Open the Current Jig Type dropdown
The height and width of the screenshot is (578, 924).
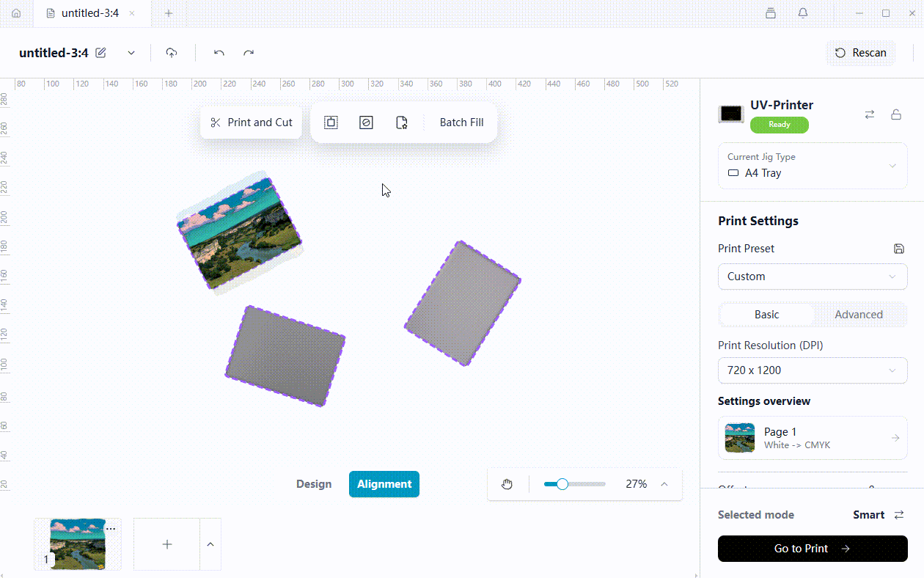(813, 166)
